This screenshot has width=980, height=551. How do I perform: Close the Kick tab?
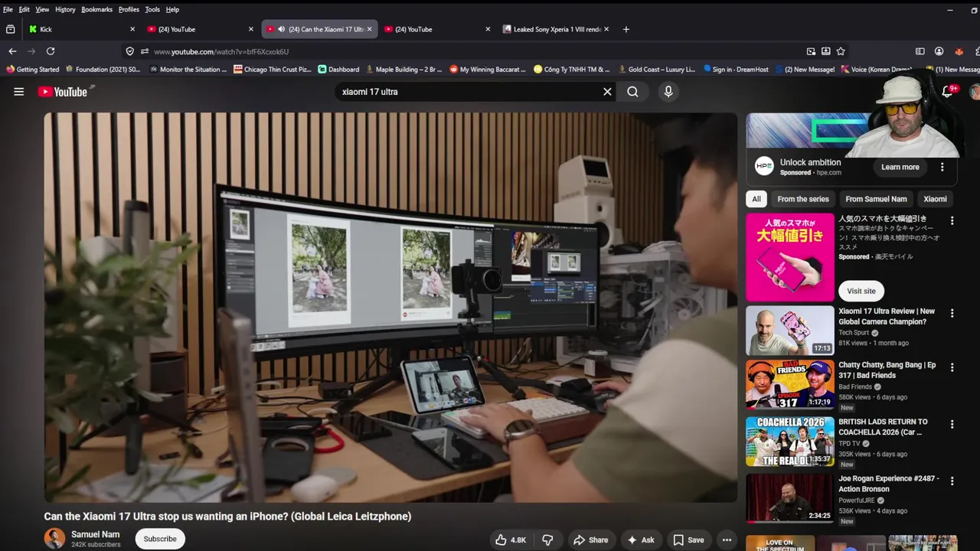[132, 29]
